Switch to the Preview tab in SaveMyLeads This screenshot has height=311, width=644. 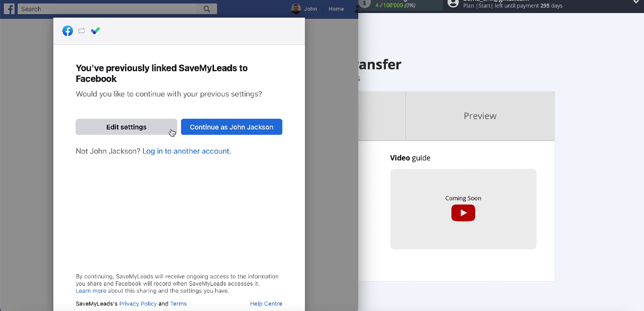[x=480, y=116]
